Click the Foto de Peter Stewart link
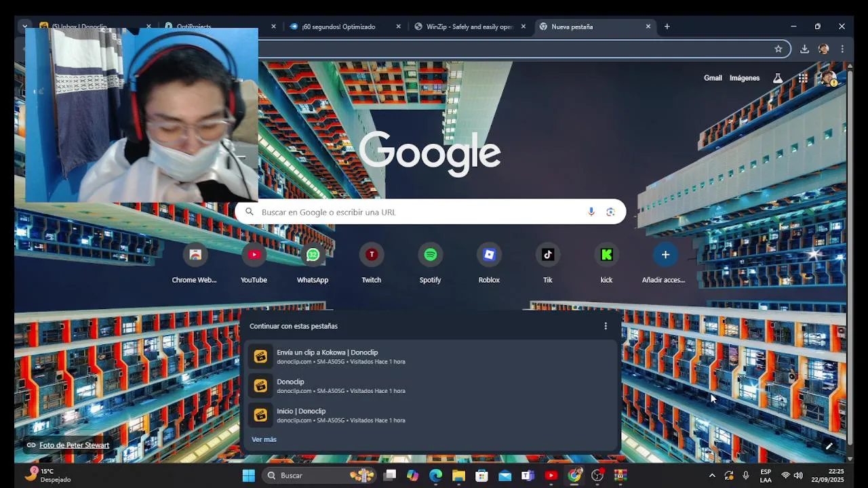This screenshot has height=488, width=868. 74,445
